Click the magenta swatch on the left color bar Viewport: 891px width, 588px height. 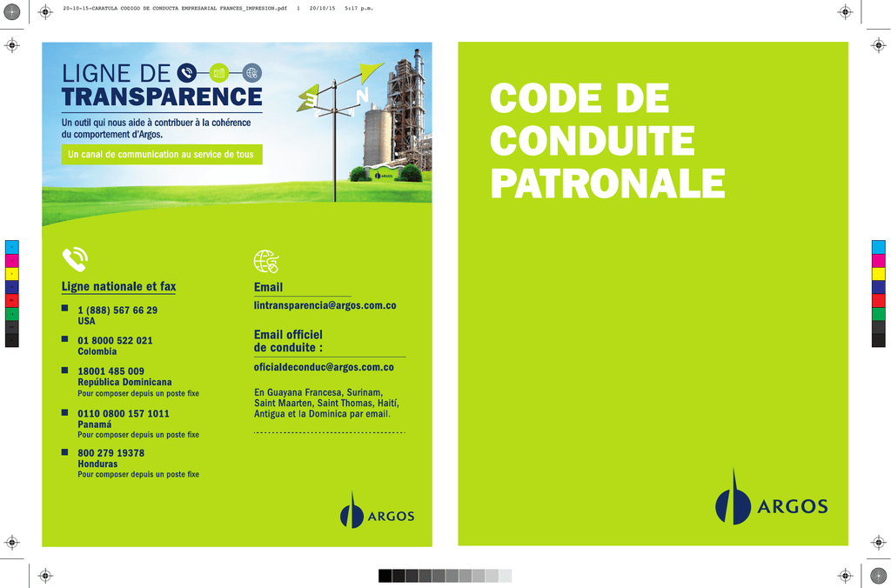pos(12,261)
